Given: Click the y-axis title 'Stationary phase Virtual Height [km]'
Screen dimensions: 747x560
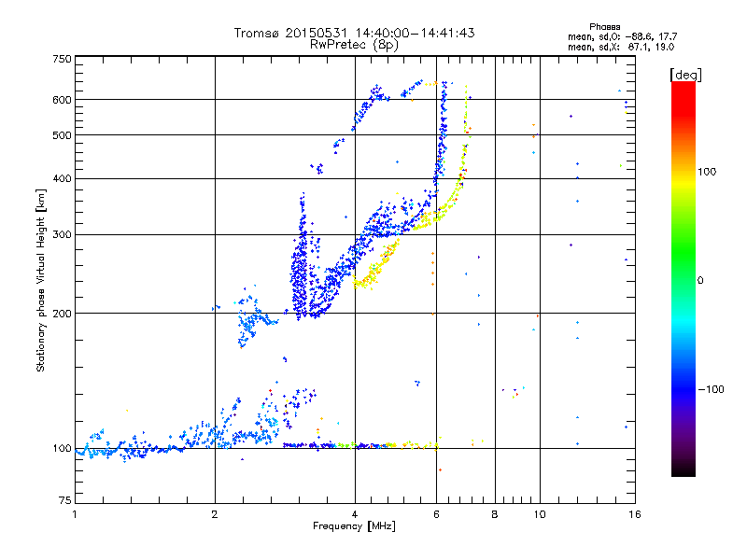Looking at the screenshot, I should [x=41, y=281].
